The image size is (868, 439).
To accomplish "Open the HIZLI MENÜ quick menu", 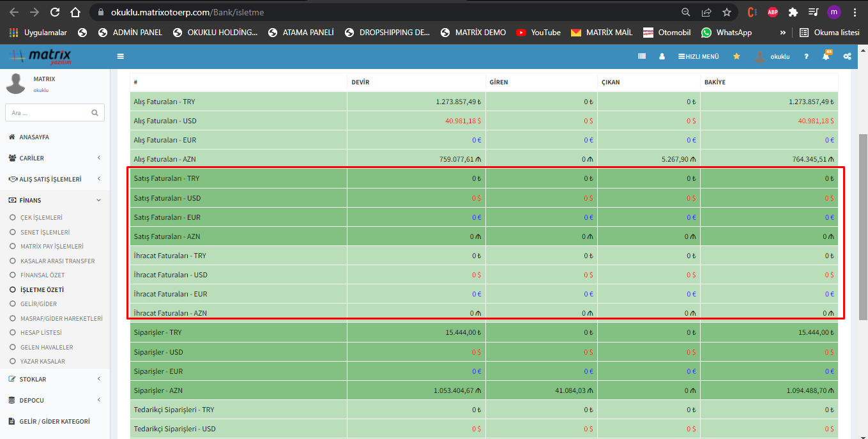I will (x=698, y=56).
